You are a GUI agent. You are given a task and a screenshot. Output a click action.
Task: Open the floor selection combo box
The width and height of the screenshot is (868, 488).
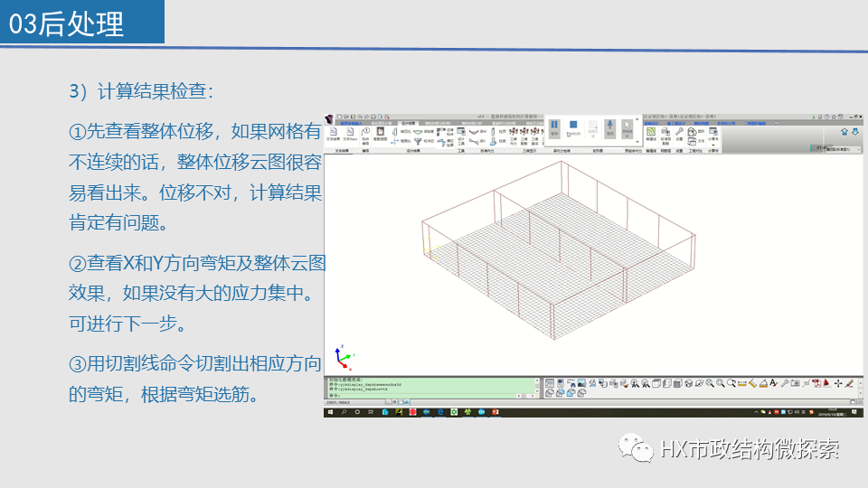pos(843,149)
